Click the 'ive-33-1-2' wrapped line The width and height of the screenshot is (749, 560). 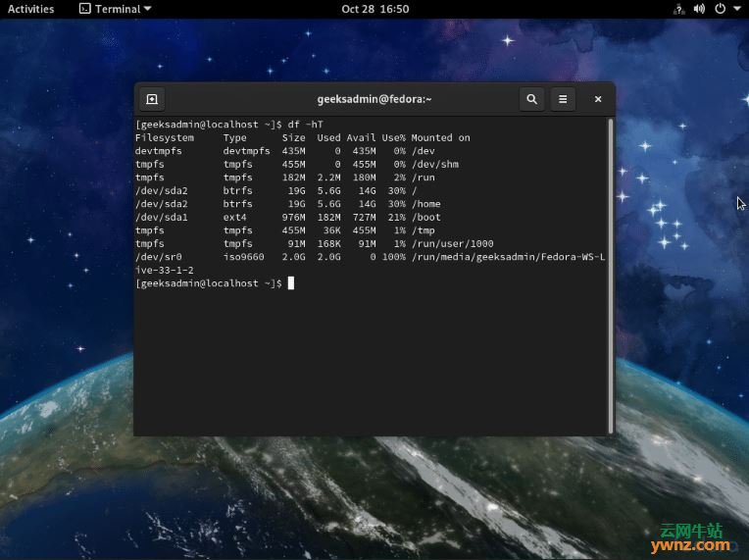(165, 271)
